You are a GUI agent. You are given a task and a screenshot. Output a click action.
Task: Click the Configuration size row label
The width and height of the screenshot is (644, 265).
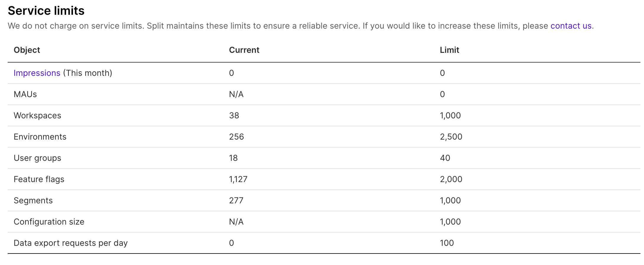coord(49,222)
